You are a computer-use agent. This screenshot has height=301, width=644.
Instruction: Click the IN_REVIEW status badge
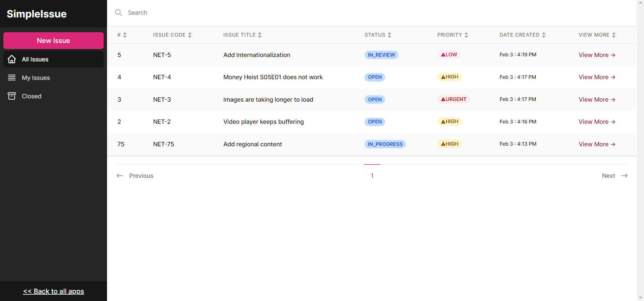[x=381, y=55]
